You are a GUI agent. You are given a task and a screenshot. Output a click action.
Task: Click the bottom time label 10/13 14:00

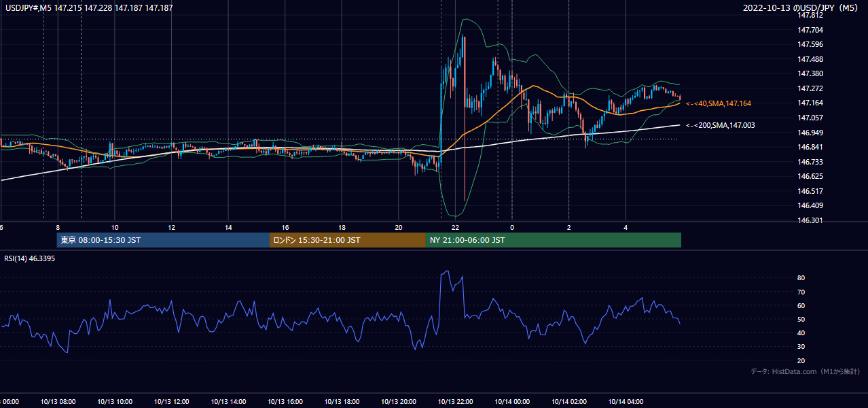(228, 402)
